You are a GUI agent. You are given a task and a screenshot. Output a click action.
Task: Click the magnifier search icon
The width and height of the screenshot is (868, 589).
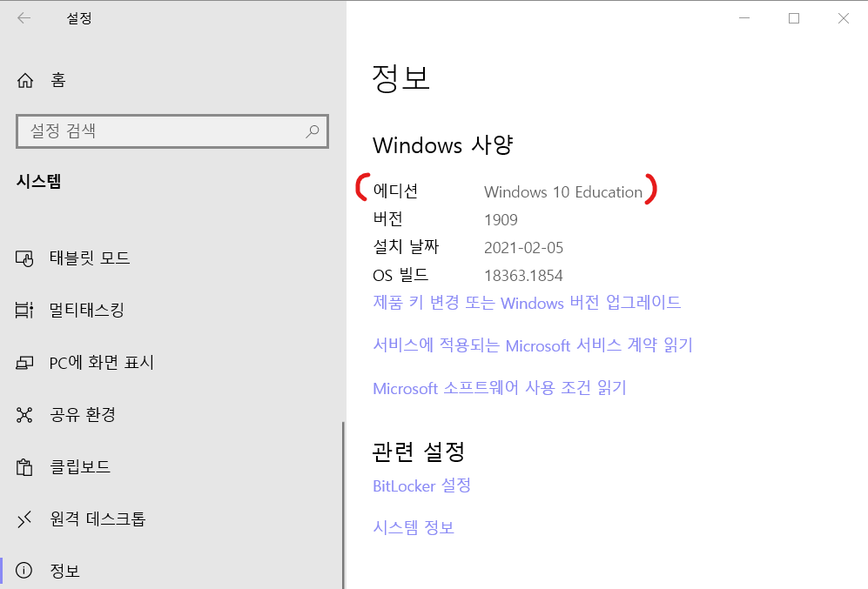(313, 131)
